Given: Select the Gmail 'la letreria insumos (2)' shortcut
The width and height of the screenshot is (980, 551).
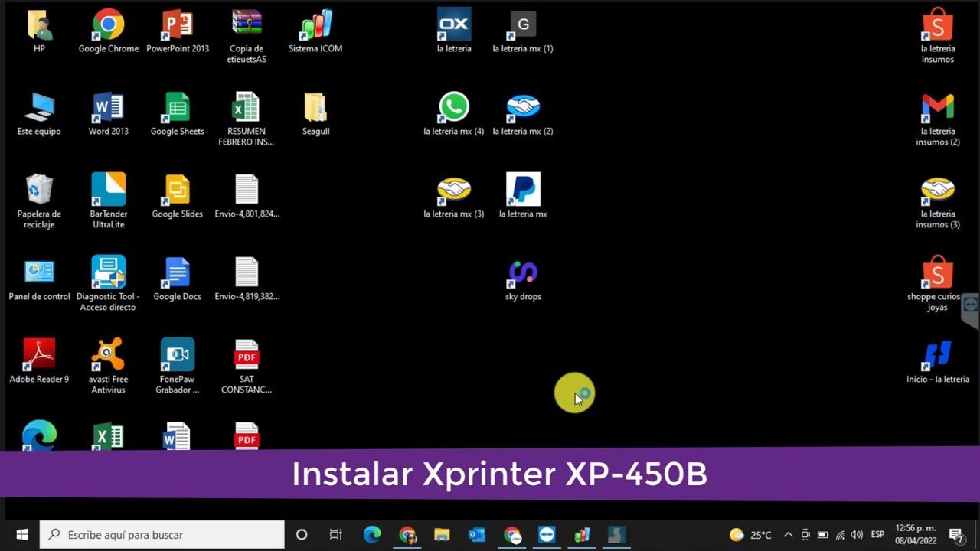Looking at the screenshot, I should coord(938,119).
